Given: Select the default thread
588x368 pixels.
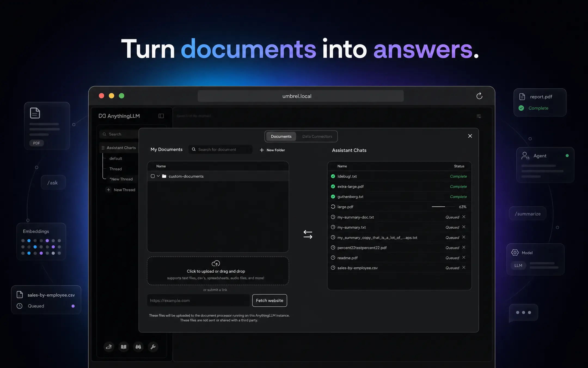Looking at the screenshot, I should tap(116, 158).
